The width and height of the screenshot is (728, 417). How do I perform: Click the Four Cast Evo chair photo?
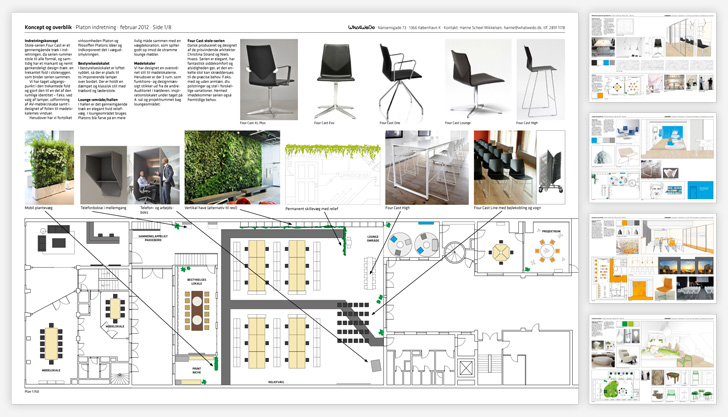click(x=336, y=79)
